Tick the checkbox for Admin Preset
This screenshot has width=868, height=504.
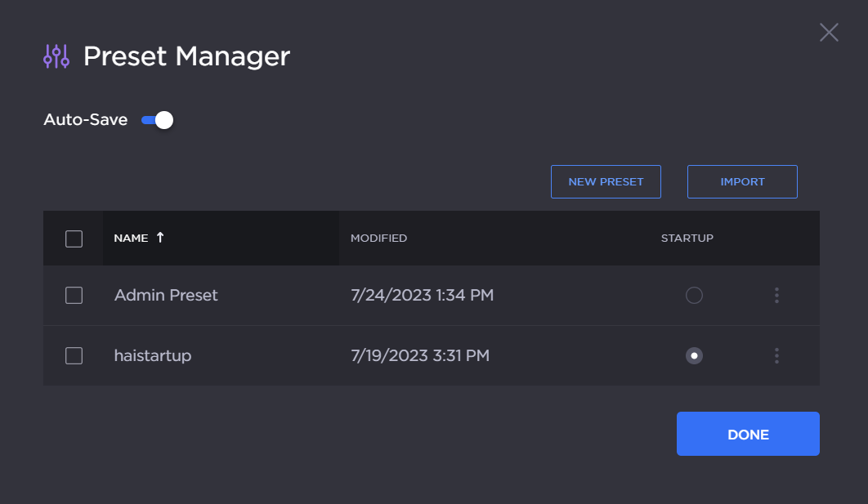click(74, 296)
